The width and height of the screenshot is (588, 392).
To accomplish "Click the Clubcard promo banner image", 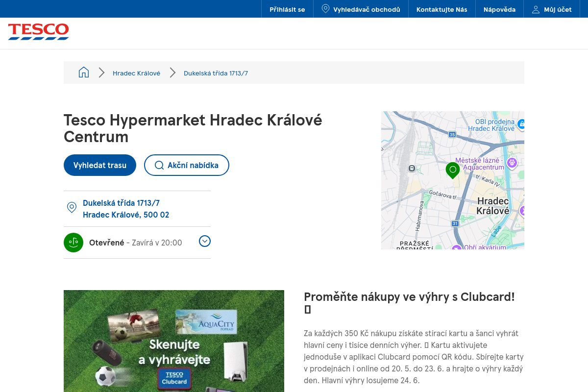I will pyautogui.click(x=174, y=341).
